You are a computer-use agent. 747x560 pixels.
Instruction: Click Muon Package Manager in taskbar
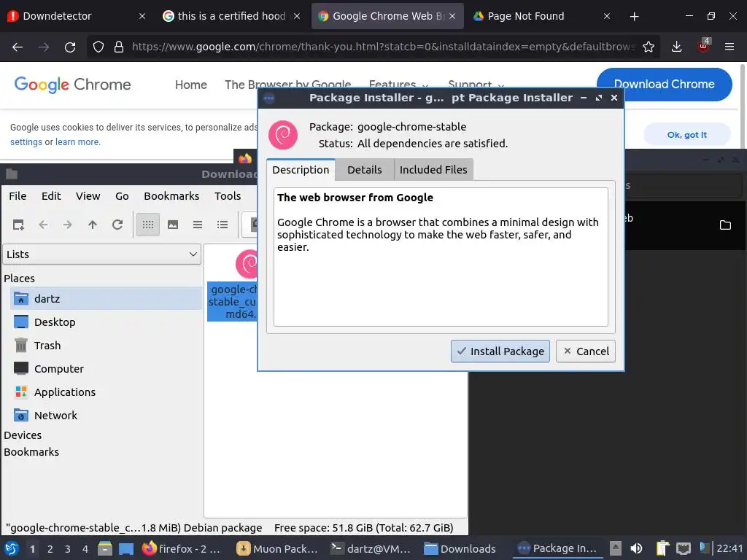[x=278, y=549]
